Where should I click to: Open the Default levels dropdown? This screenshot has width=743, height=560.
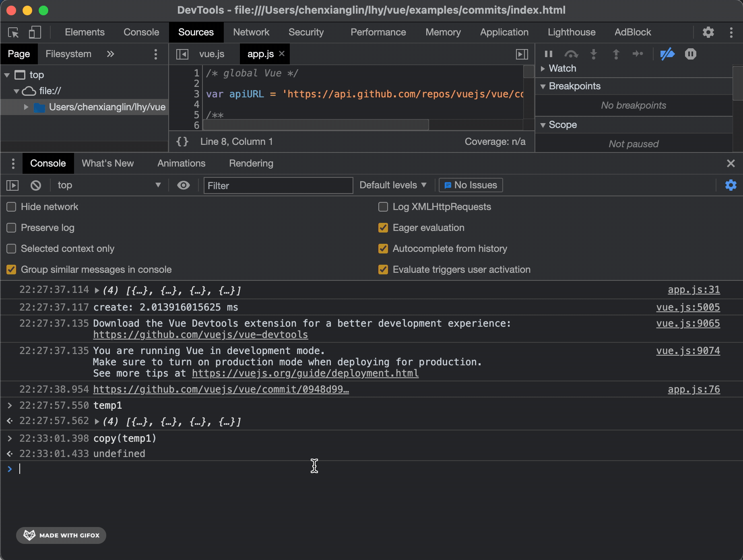point(392,185)
